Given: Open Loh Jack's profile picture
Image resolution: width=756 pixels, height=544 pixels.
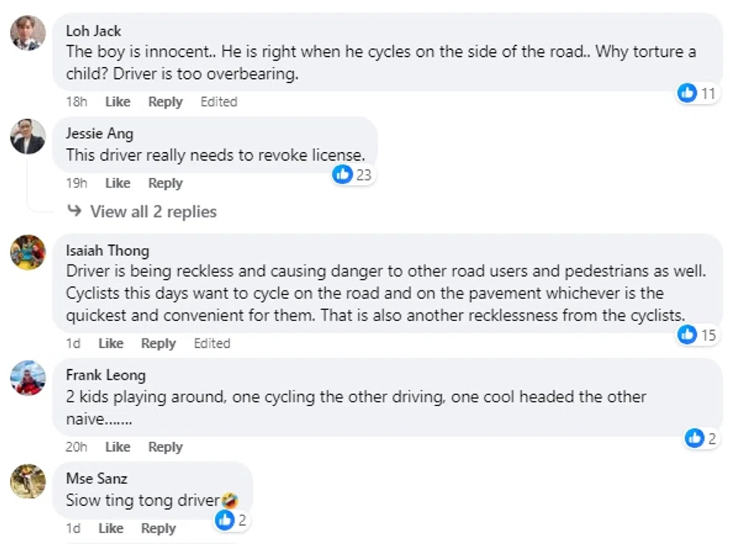Looking at the screenshot, I should point(28,32).
